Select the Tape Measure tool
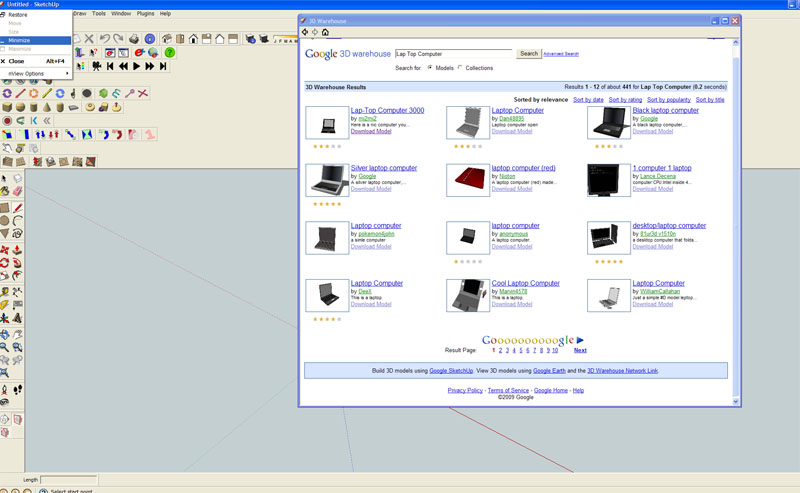 tap(5, 292)
